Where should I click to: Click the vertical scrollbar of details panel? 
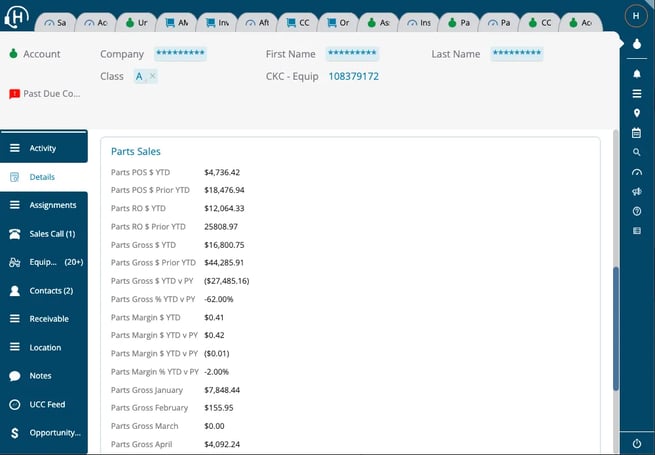pyautogui.click(x=616, y=330)
